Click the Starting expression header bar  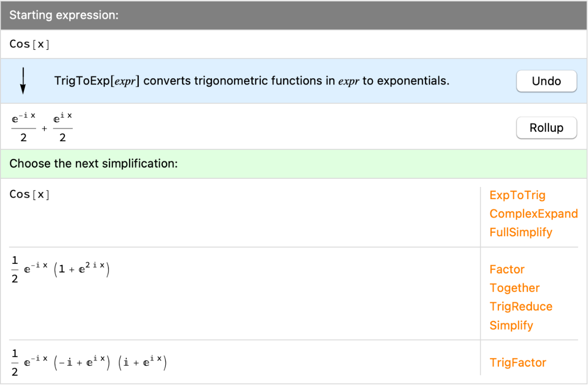293,15
